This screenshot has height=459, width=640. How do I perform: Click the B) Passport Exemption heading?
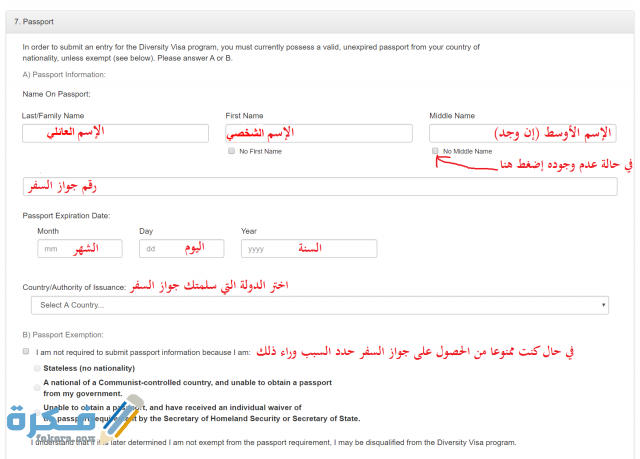coord(62,334)
